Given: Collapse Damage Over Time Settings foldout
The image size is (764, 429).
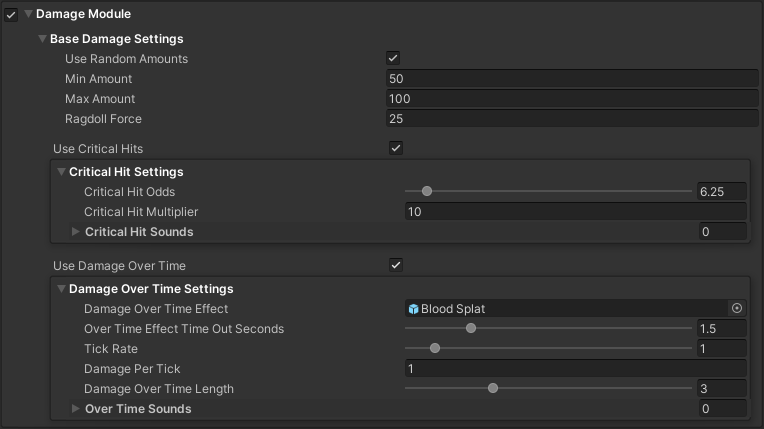Looking at the screenshot, I should [x=61, y=289].
